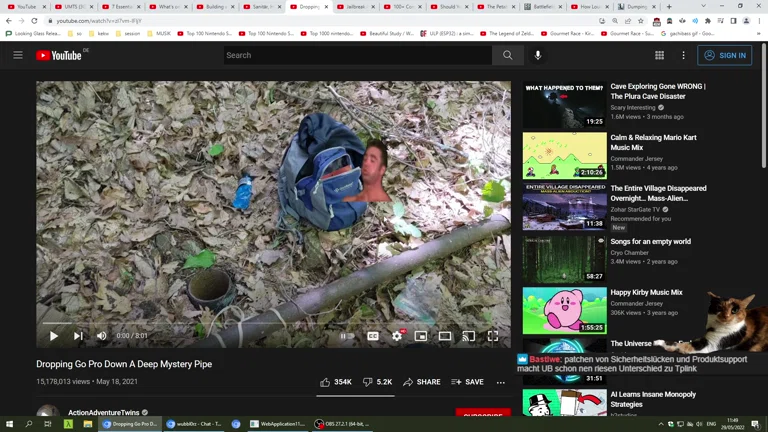Click the cast to TV icon

(469, 336)
